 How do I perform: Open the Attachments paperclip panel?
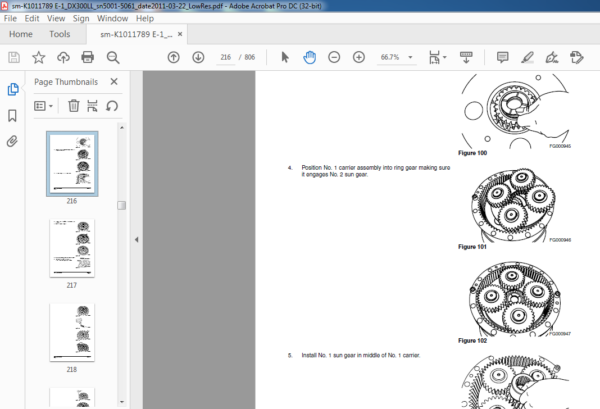point(12,141)
